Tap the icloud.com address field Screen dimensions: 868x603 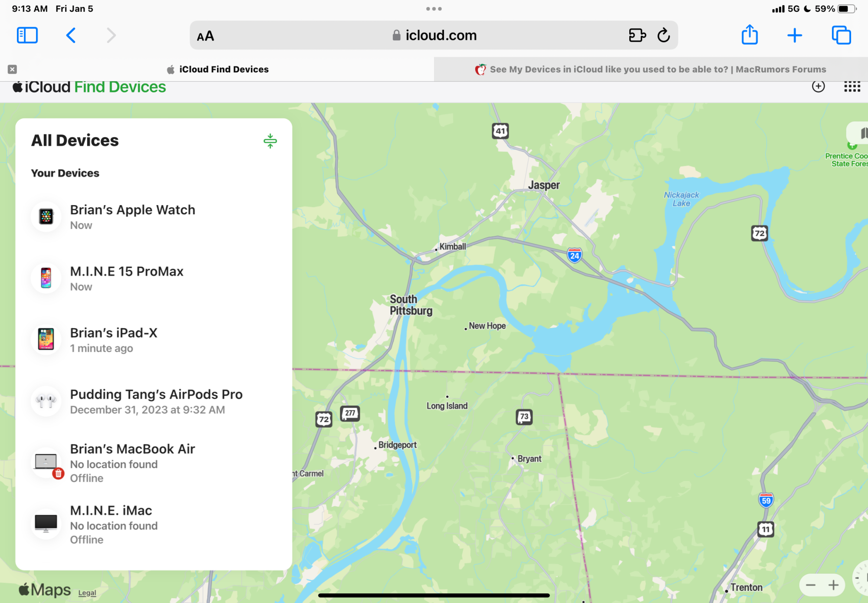(x=434, y=35)
